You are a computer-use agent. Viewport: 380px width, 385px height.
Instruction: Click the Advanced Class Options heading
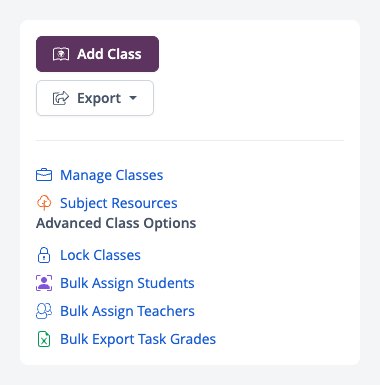click(116, 223)
